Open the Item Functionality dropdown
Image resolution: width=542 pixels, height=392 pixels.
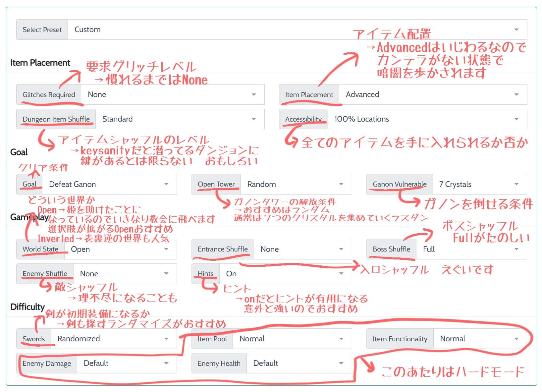(x=479, y=339)
